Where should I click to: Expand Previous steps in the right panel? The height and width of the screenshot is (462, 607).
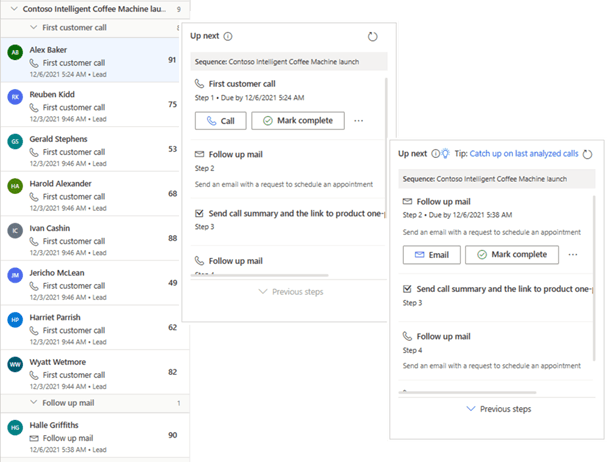click(499, 409)
